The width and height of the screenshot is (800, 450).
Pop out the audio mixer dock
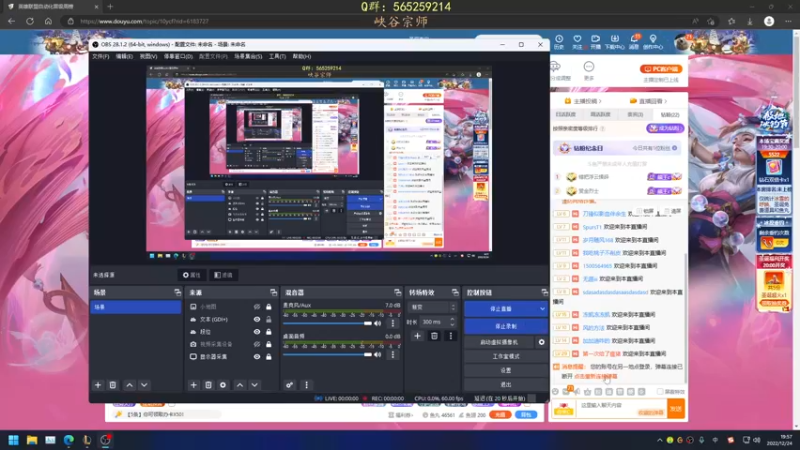397,292
